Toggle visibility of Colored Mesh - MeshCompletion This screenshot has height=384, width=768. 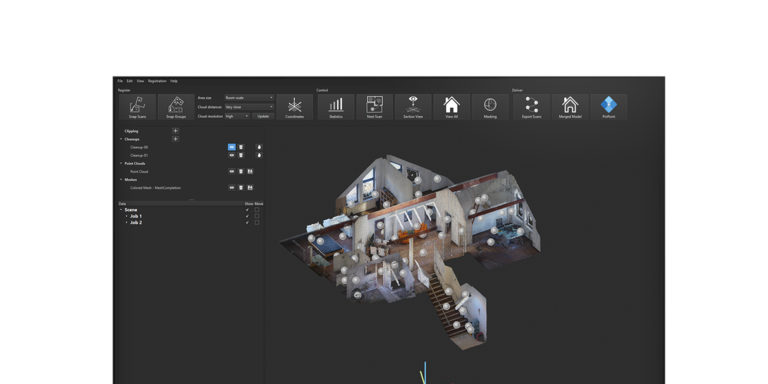[x=232, y=188]
